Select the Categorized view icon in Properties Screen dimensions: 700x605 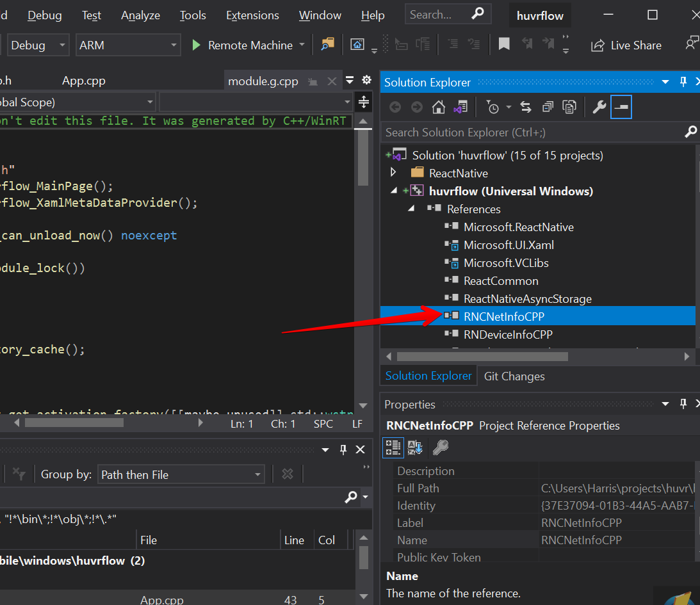point(393,448)
